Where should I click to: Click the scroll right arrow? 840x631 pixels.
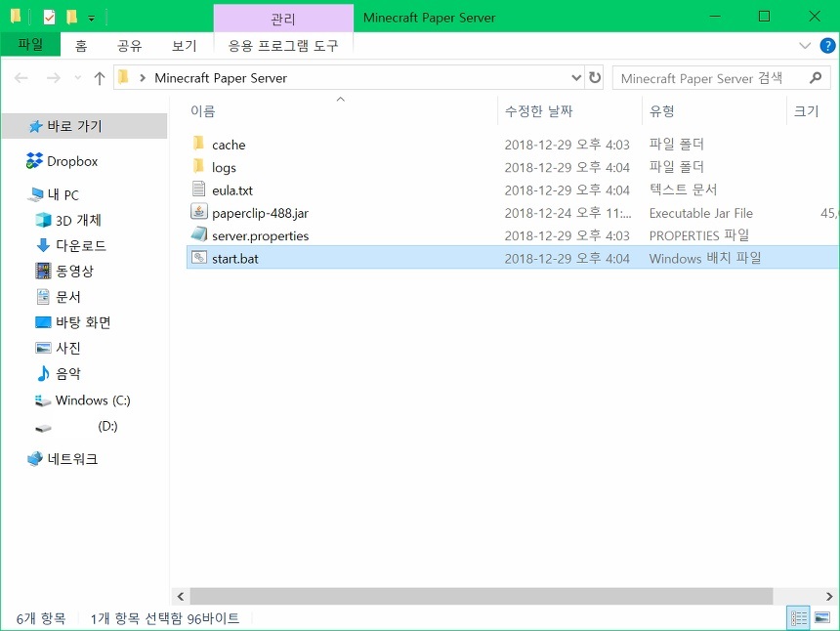click(829, 596)
